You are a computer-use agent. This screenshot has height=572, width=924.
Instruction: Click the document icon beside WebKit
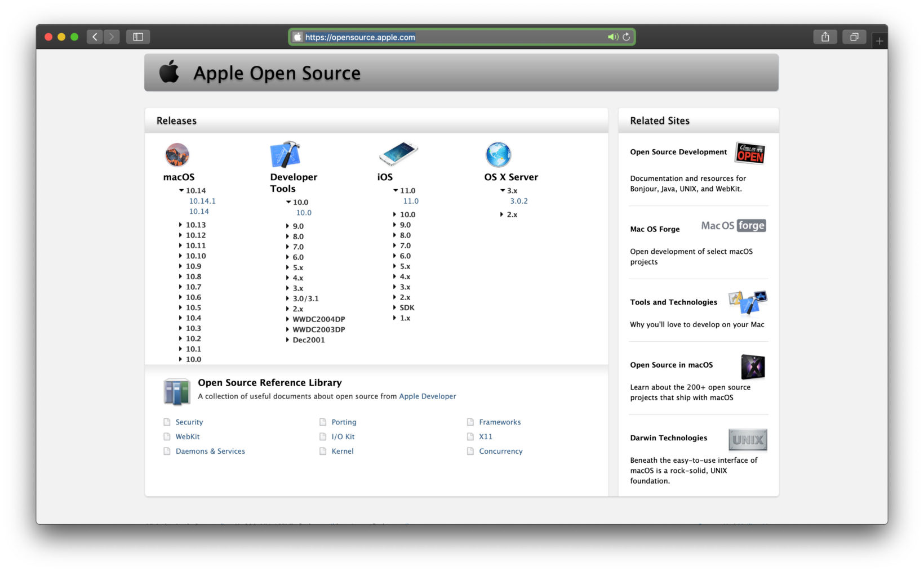pos(167,437)
